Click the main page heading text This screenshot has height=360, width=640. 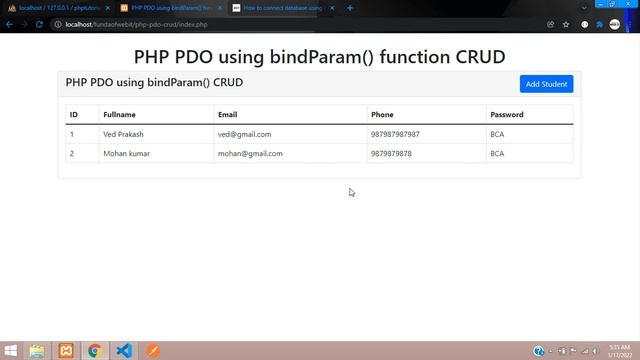coord(320,57)
